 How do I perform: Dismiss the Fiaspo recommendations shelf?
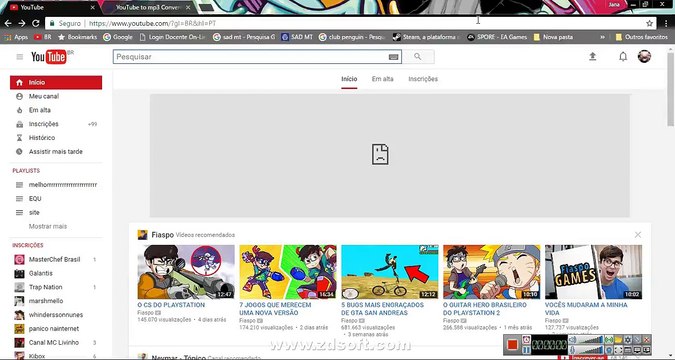coord(638,235)
